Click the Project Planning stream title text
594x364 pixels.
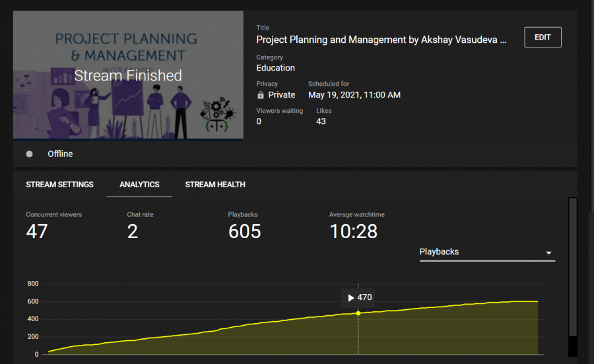pyautogui.click(x=381, y=40)
